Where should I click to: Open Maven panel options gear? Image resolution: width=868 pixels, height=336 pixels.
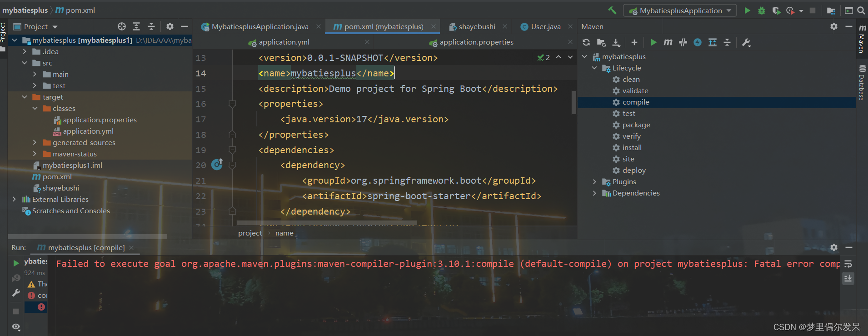point(834,26)
